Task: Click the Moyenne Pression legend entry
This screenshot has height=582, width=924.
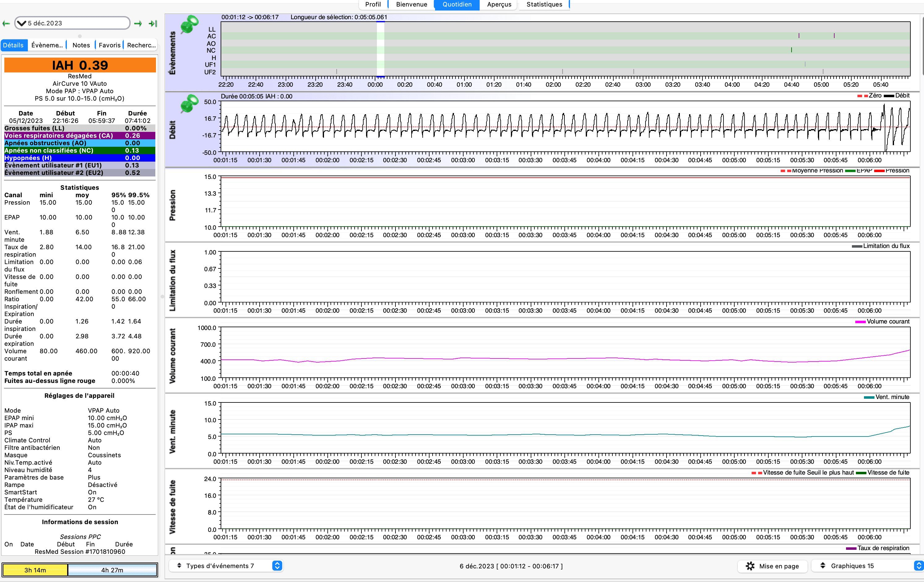Action: click(812, 171)
